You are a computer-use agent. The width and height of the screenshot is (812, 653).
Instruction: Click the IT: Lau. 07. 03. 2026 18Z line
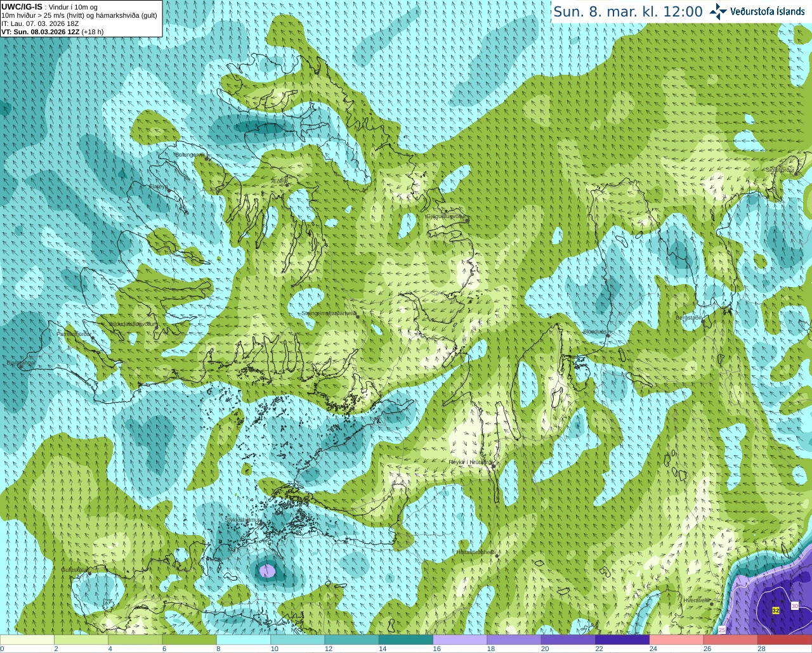[40, 23]
